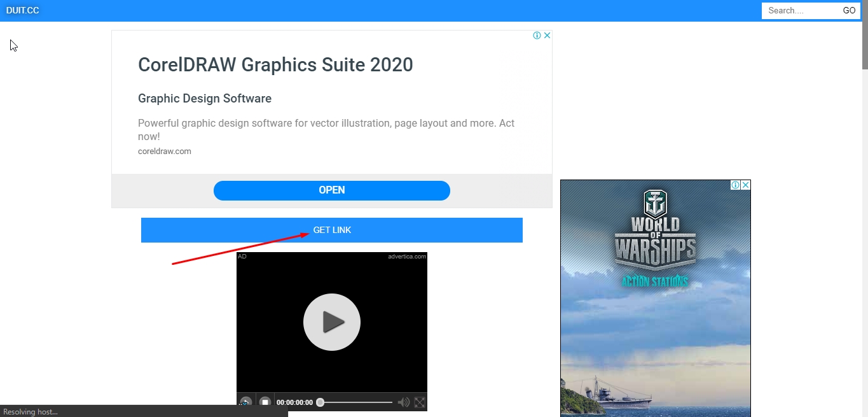Focus the Search input field
Viewport: 868px width, 417px height.
801,10
